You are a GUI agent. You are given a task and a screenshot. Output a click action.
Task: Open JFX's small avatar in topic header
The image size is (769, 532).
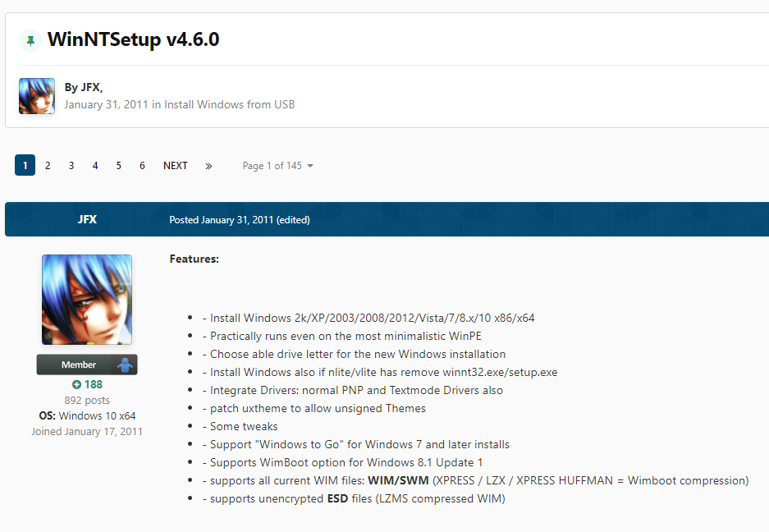coord(37,96)
